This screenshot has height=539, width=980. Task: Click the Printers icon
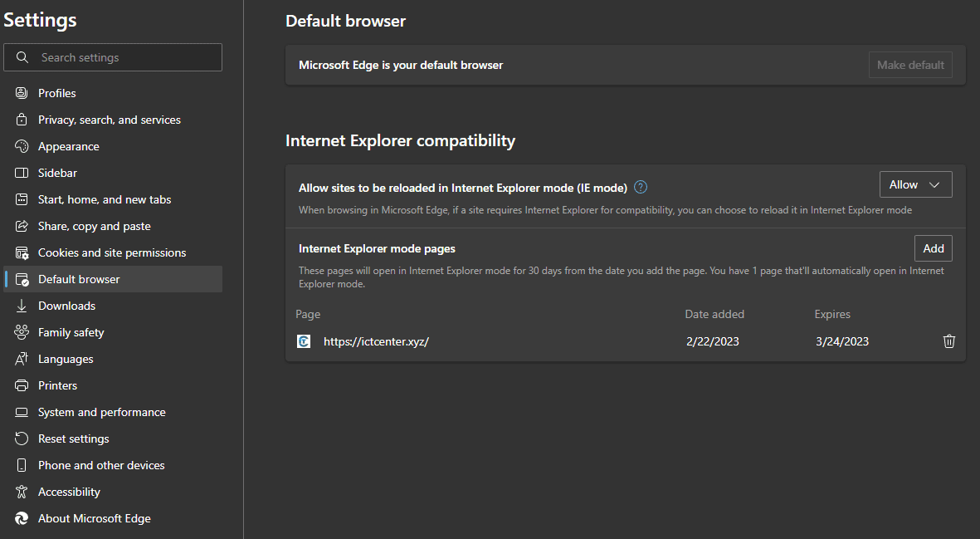coord(21,385)
